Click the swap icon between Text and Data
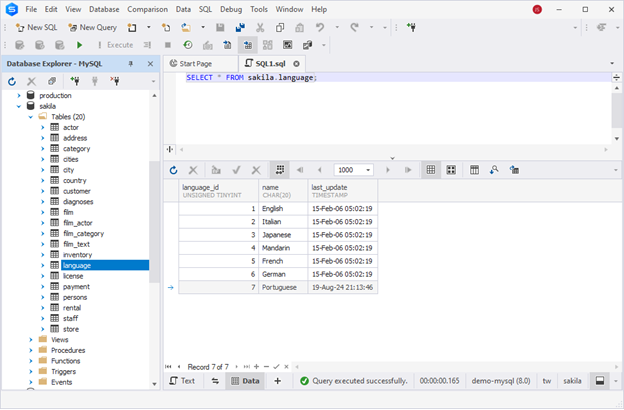This screenshot has height=410, width=624. (214, 381)
